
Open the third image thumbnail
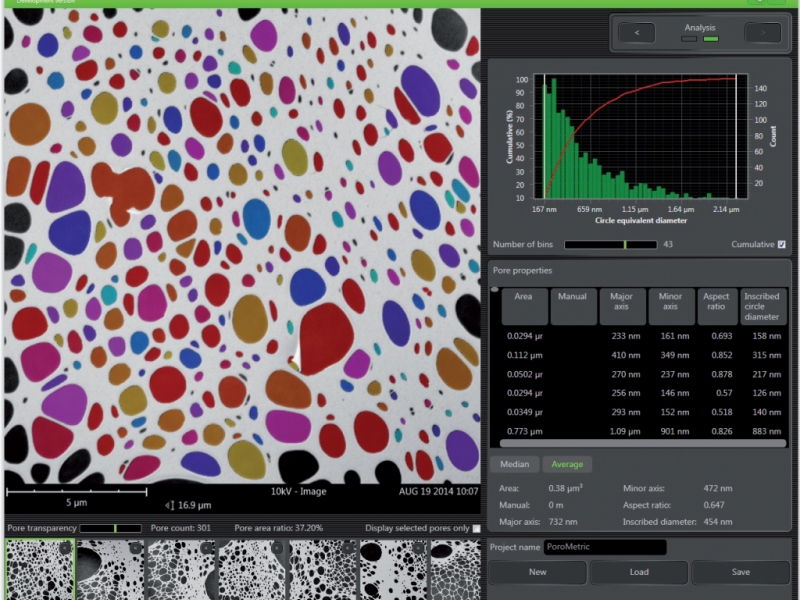click(182, 569)
